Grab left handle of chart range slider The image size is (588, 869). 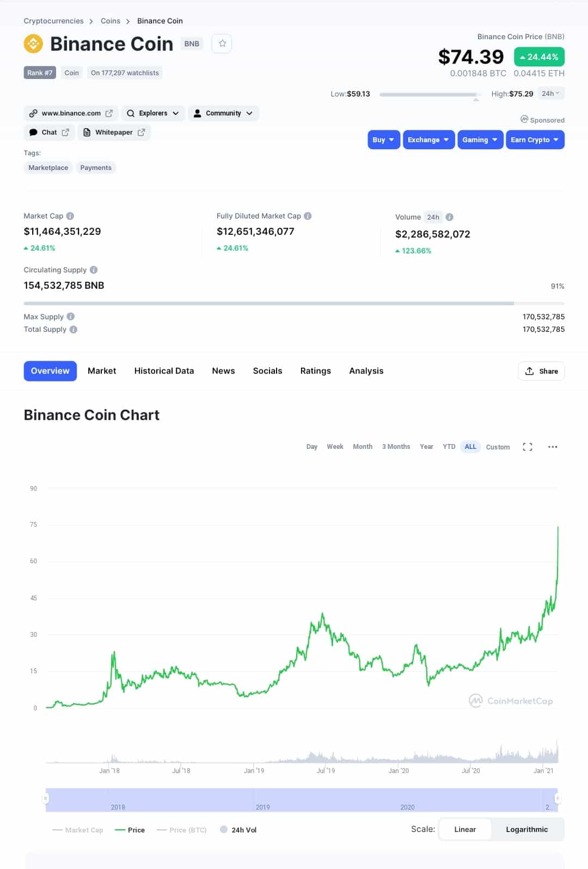coord(46,798)
